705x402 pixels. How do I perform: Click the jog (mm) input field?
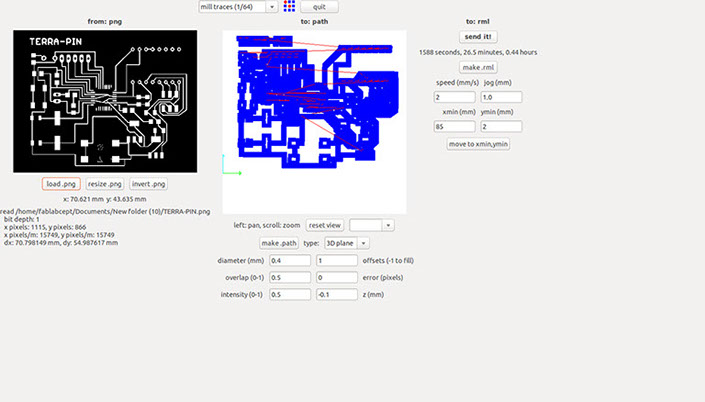point(501,97)
